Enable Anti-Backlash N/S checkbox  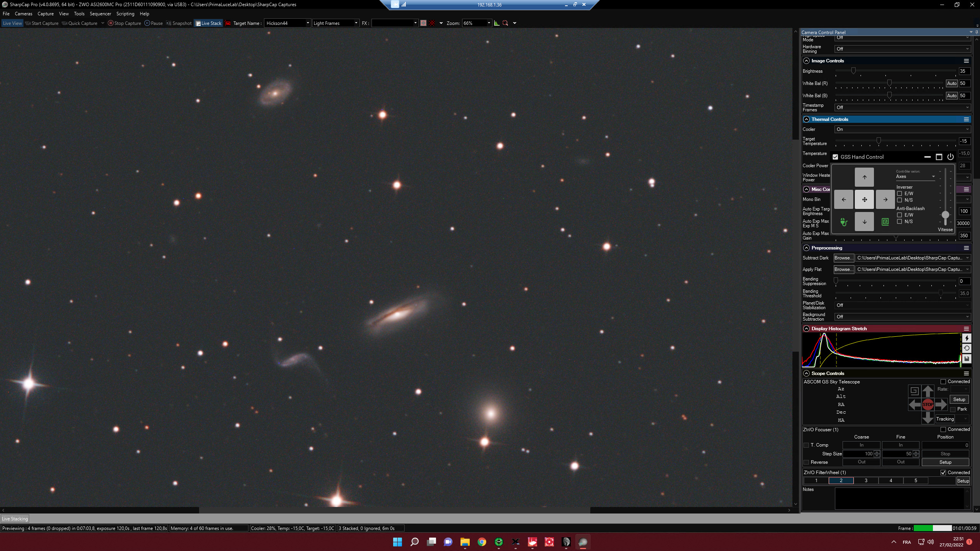[x=900, y=222]
